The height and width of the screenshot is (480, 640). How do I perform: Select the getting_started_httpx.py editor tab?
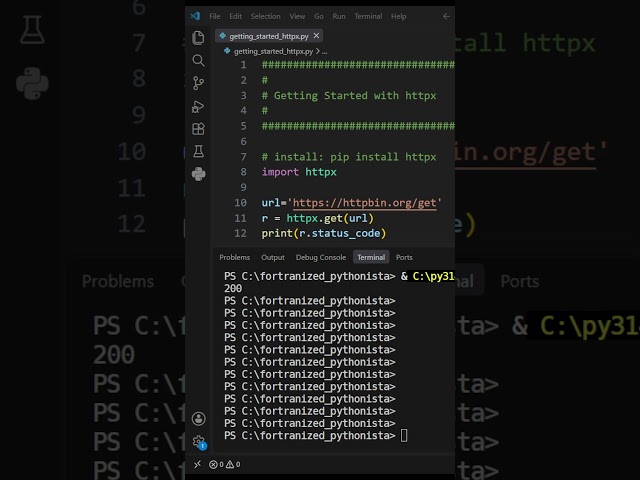(269, 36)
